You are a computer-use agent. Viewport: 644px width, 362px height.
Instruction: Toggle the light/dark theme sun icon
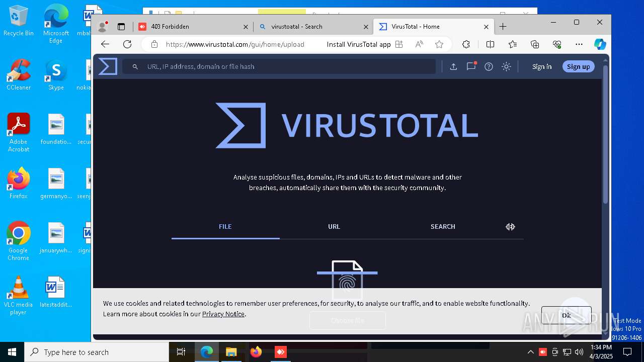506,66
